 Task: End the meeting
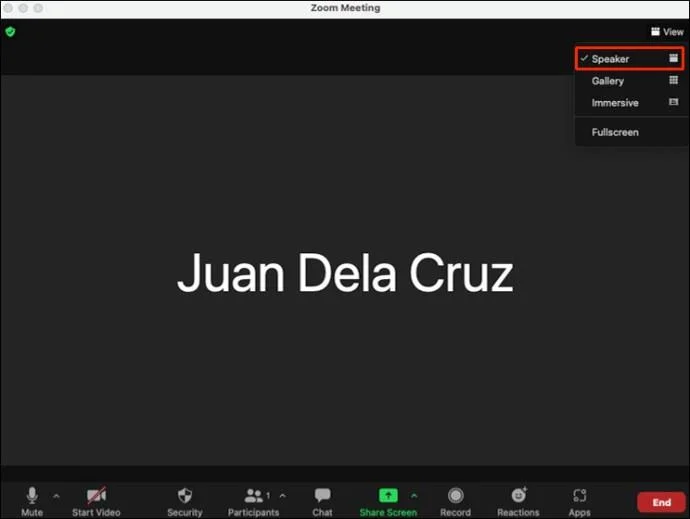(x=661, y=502)
